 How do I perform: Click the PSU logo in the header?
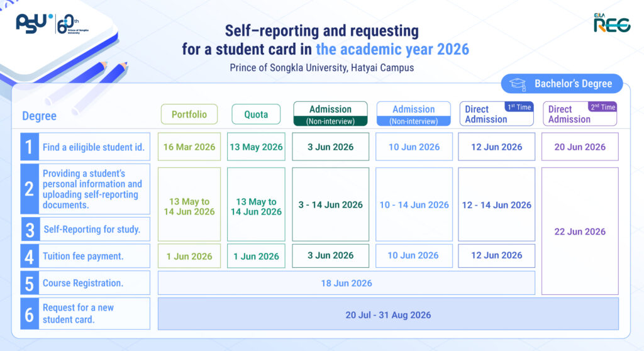33,22
